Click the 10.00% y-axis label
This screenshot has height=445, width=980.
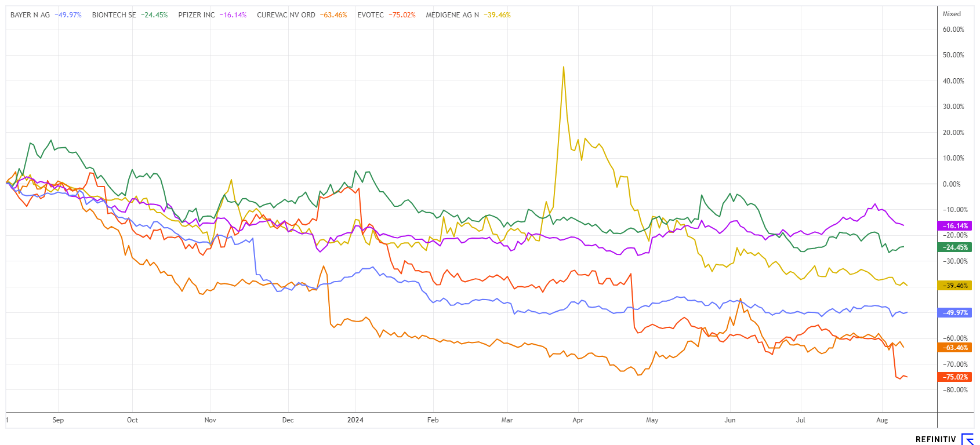tap(953, 158)
